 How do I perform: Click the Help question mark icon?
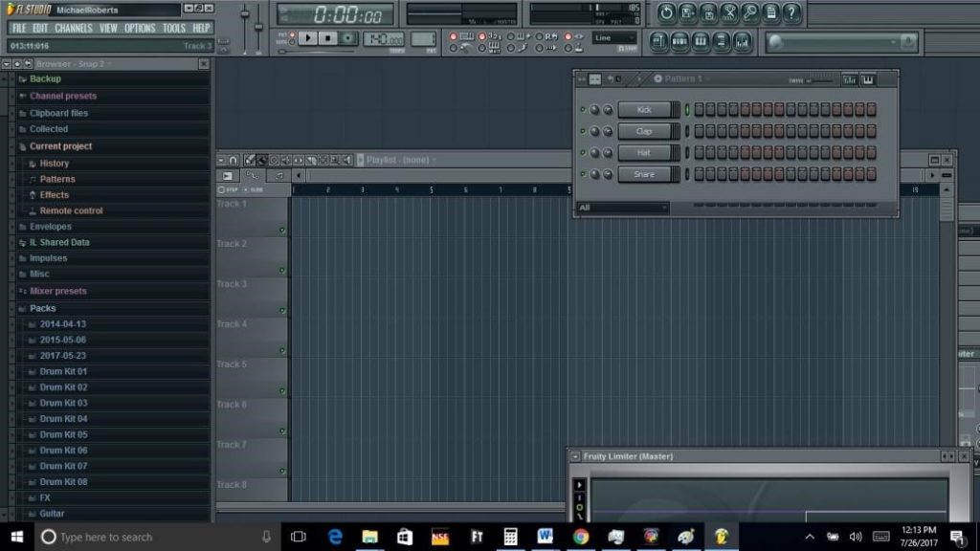pyautogui.click(x=791, y=12)
